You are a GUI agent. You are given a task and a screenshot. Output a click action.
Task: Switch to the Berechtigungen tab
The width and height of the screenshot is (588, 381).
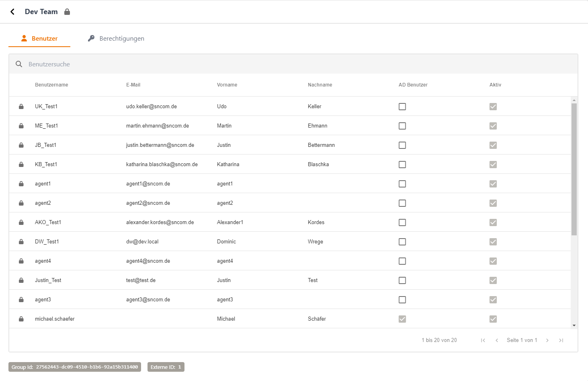(116, 39)
